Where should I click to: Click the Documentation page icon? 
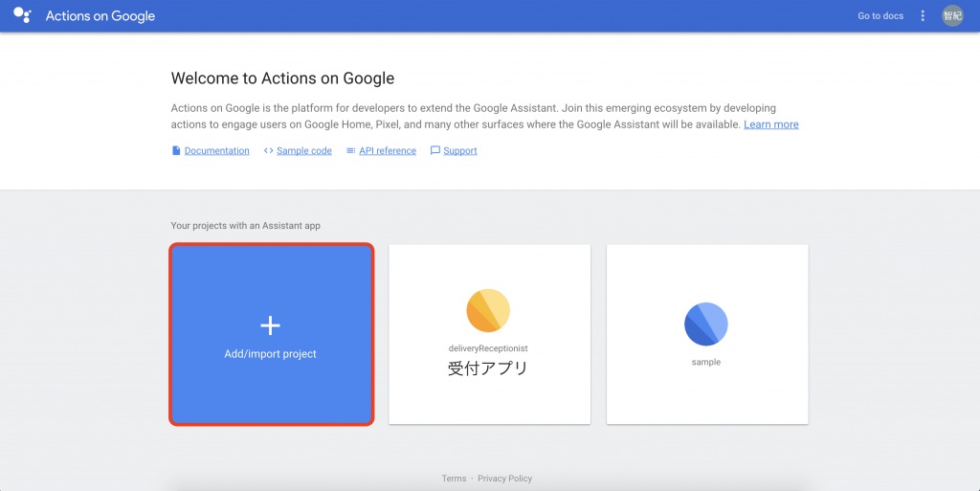point(176,150)
